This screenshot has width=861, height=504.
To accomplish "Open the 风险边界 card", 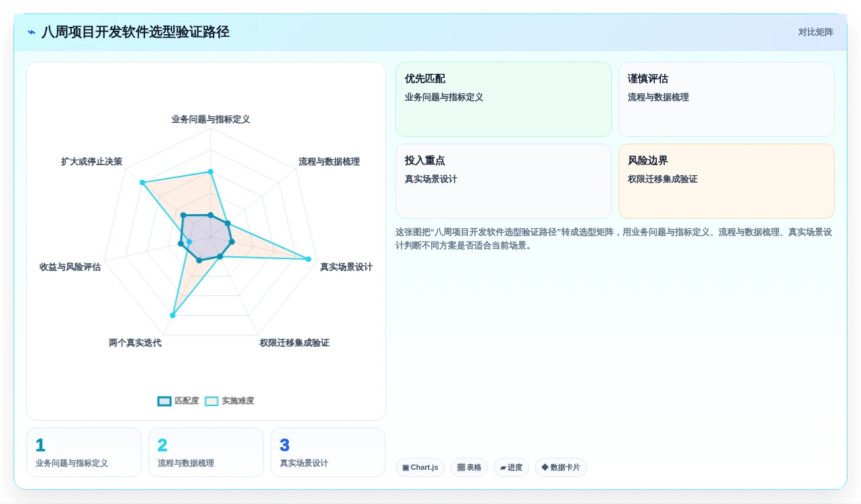I will click(x=727, y=181).
